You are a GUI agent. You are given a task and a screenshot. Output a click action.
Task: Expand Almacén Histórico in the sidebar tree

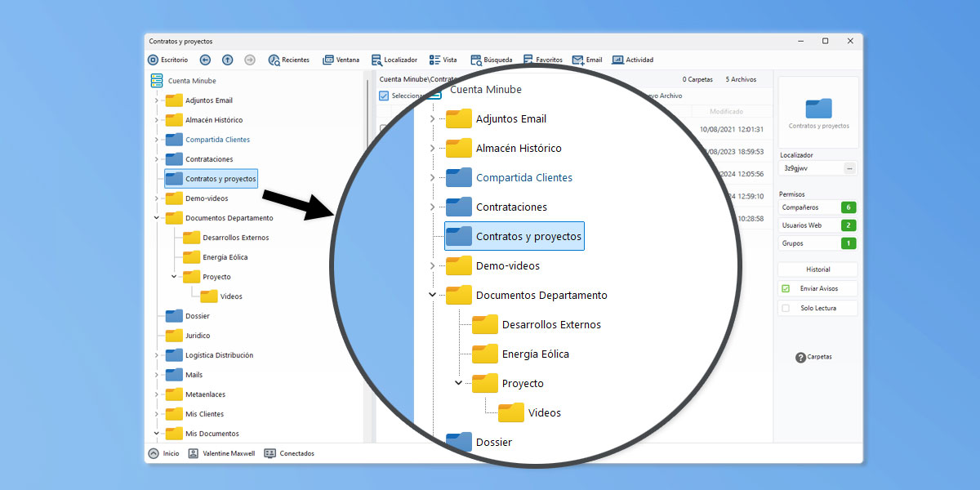click(156, 120)
